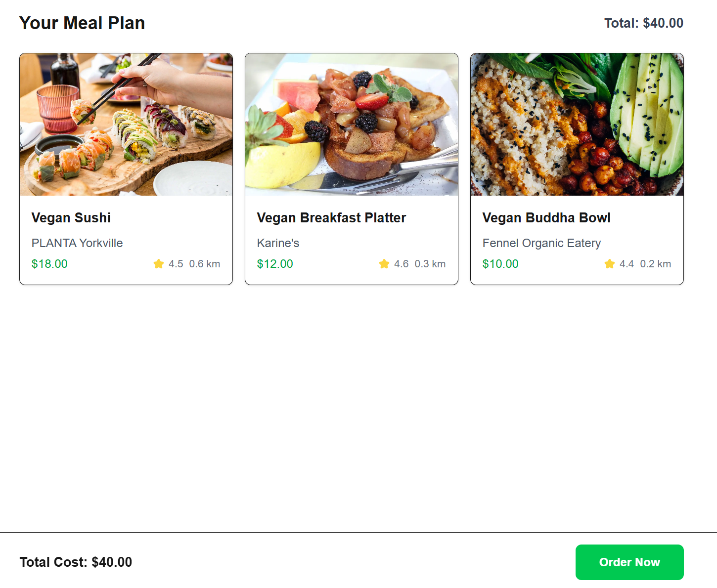Click the Fennel Organic Eatery restaurant name

541,243
